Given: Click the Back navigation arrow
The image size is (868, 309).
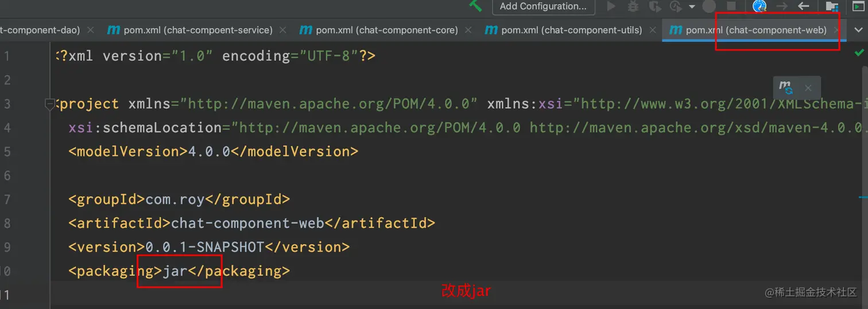Looking at the screenshot, I should (x=803, y=6).
